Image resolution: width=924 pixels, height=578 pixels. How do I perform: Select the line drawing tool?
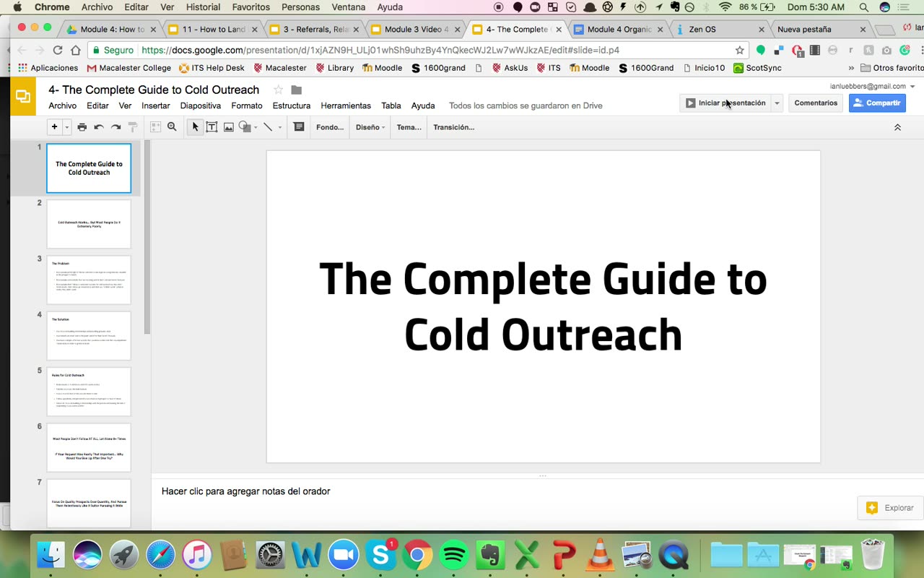click(268, 127)
